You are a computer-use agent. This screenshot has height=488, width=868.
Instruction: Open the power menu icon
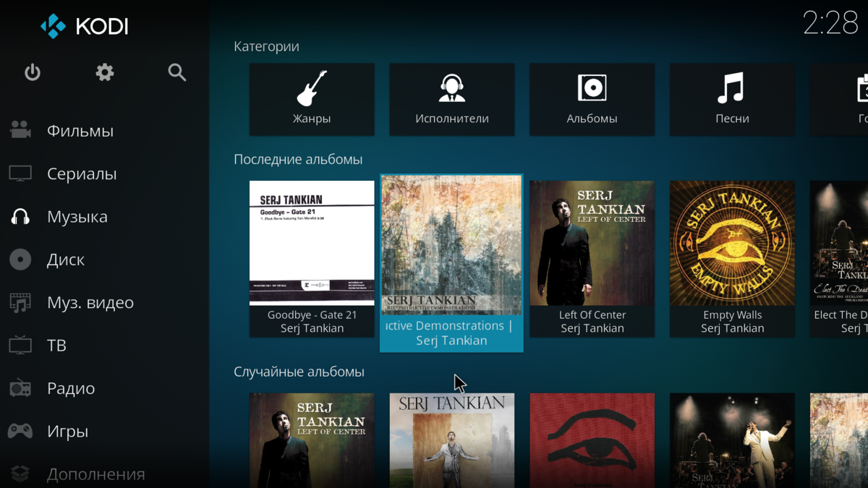point(33,72)
